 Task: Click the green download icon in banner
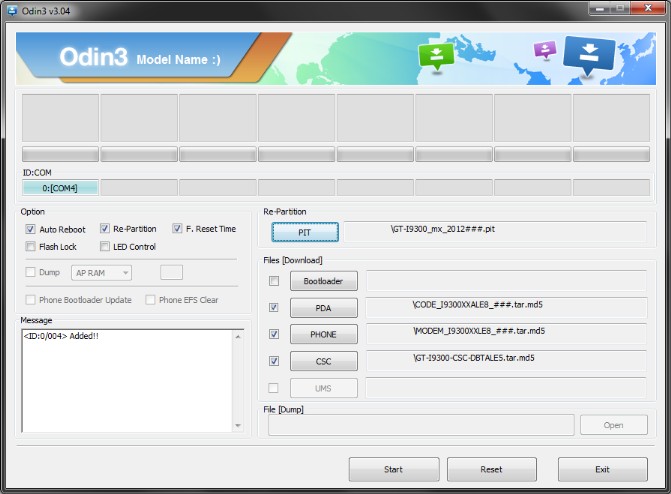coord(436,56)
